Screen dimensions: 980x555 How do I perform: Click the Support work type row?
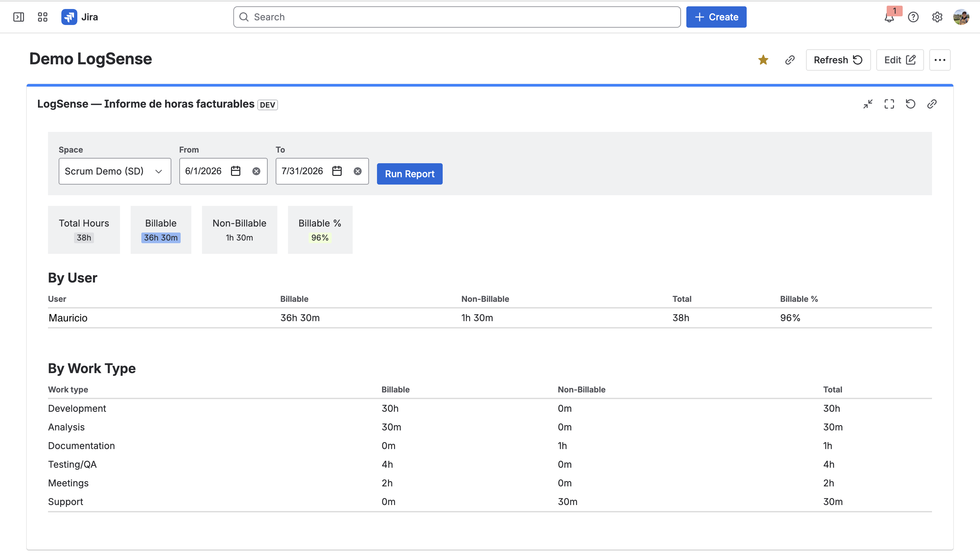pyautogui.click(x=490, y=502)
